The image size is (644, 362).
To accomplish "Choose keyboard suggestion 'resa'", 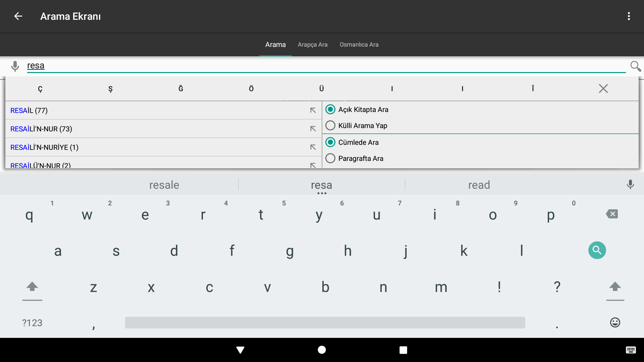I will 321,185.
